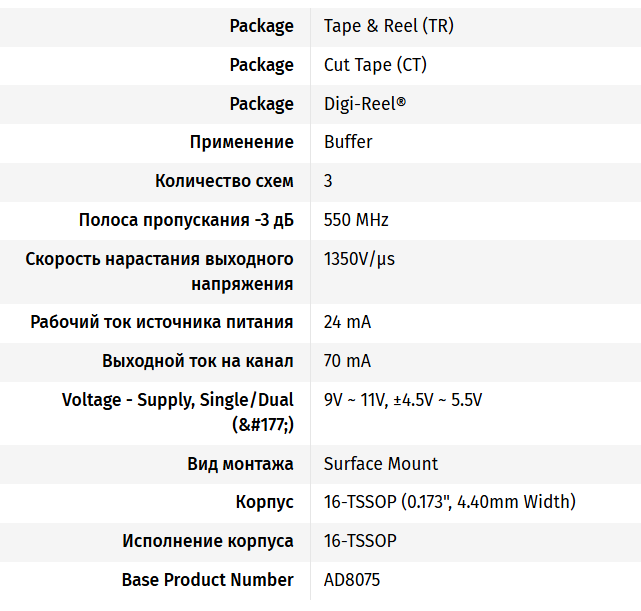This screenshot has height=611, width=641.
Task: Click the Digi-Reel® package value
Action: [x=364, y=104]
